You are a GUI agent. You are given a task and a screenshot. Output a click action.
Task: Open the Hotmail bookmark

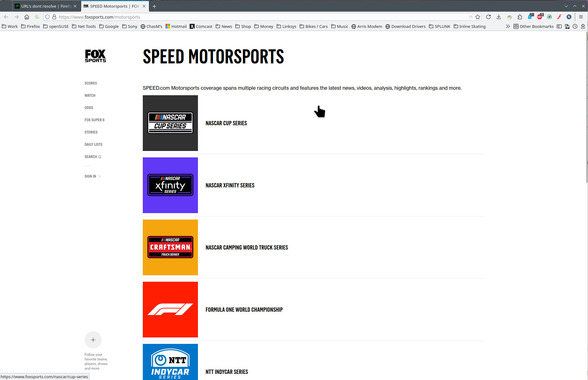(176, 27)
